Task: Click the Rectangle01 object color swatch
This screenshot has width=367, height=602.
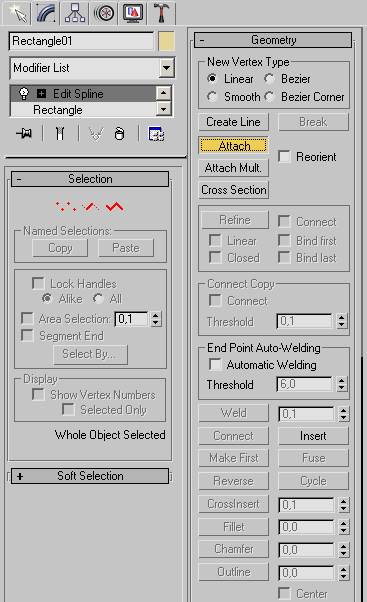Action: (167, 41)
